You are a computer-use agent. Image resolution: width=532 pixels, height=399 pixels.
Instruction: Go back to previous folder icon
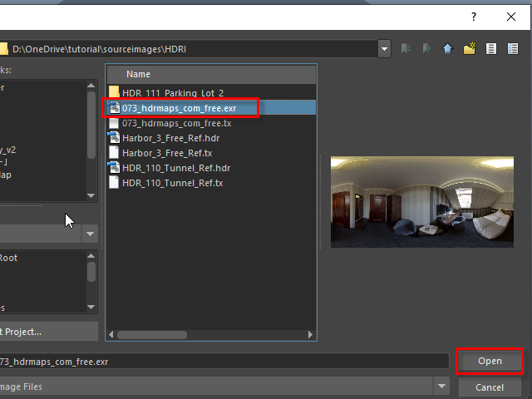click(x=406, y=49)
